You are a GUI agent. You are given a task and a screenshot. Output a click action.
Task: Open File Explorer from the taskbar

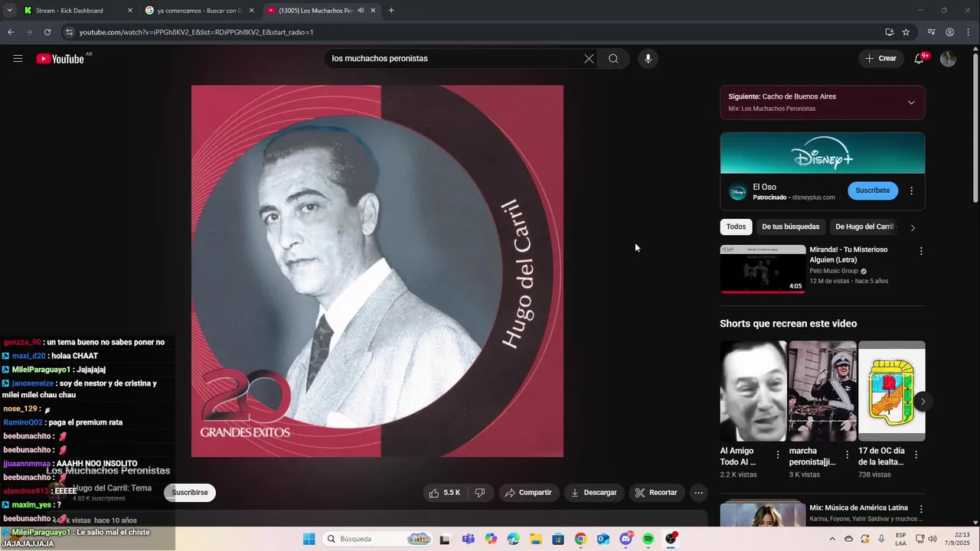tap(535, 539)
